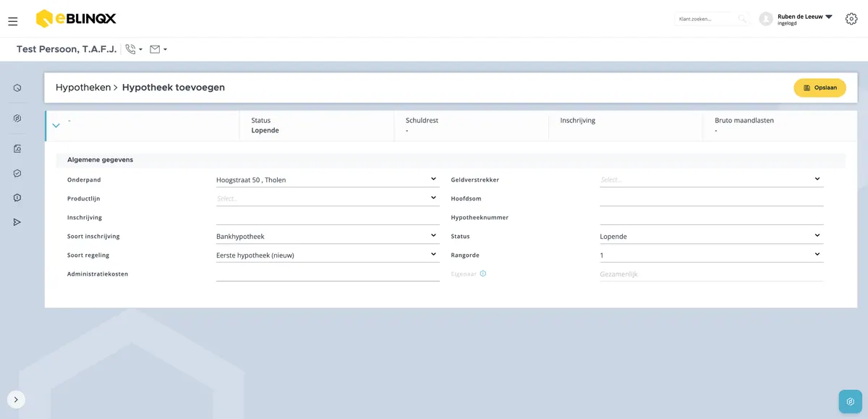
Task: Click the Hypotheek toevoegen page title
Action: (x=174, y=88)
